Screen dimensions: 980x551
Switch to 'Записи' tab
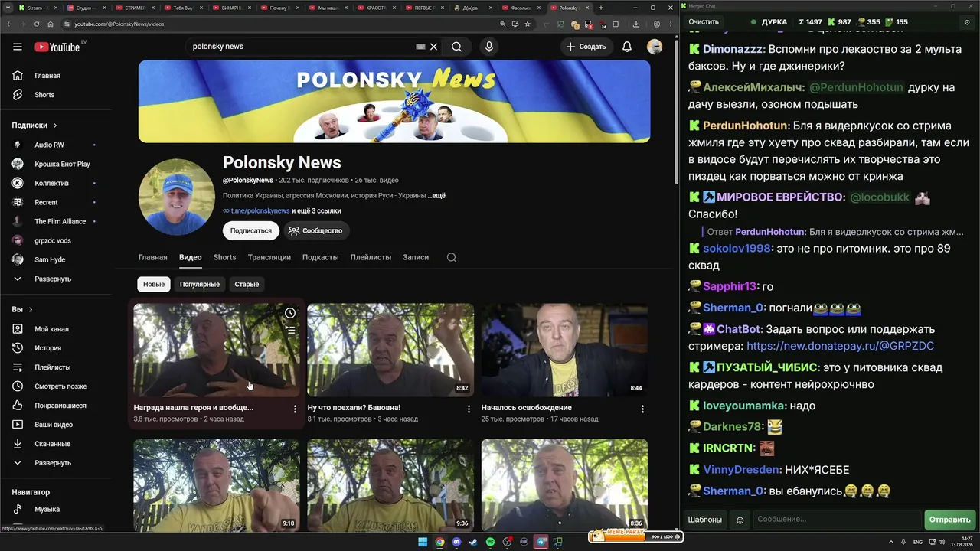[x=416, y=258]
